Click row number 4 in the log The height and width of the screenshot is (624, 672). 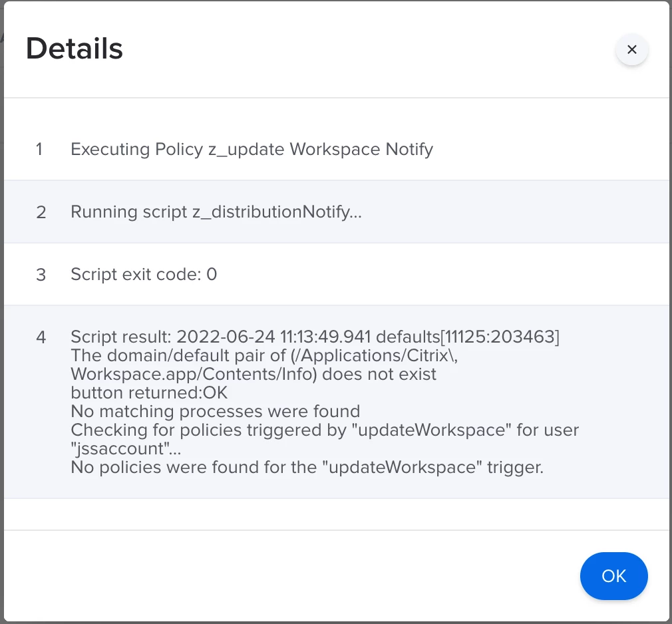click(x=41, y=337)
